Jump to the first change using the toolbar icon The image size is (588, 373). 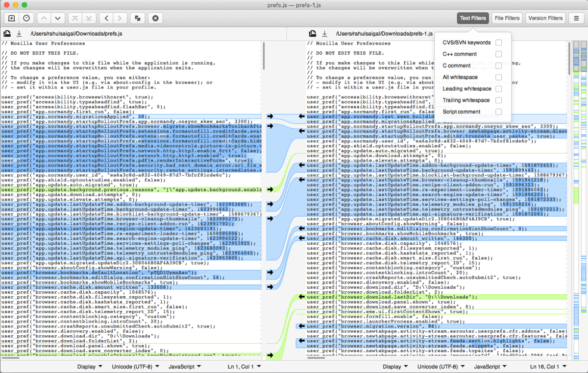coord(74,18)
